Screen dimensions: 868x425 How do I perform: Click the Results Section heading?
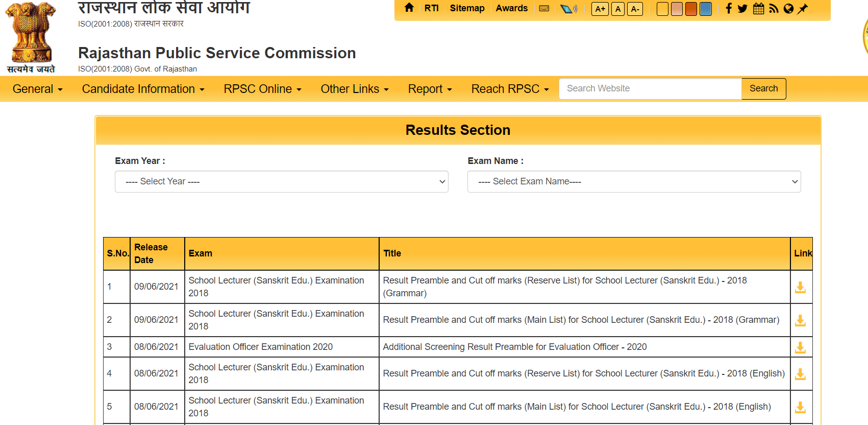coord(458,130)
